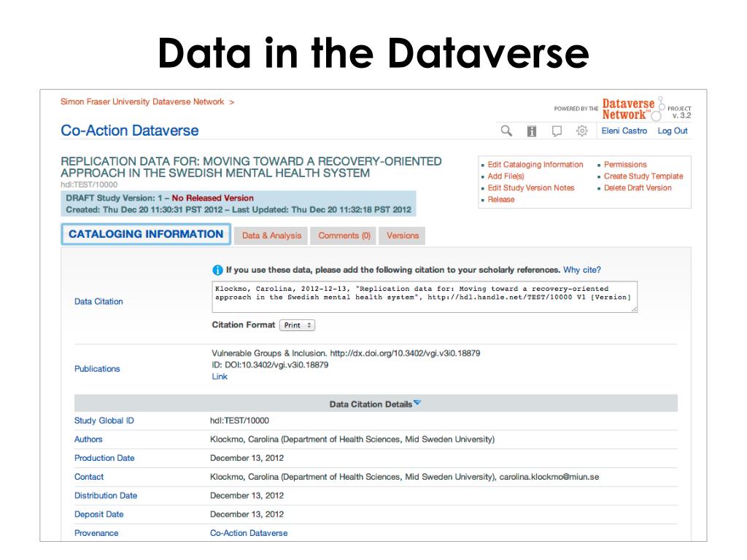Click the Distribution Date label
Screen dimensions: 747x560
click(106, 496)
